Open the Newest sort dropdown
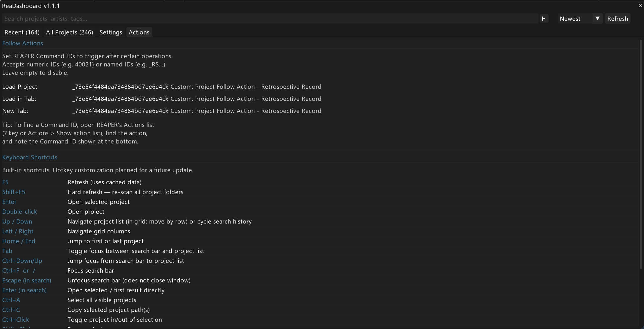The image size is (644, 329). (580, 19)
